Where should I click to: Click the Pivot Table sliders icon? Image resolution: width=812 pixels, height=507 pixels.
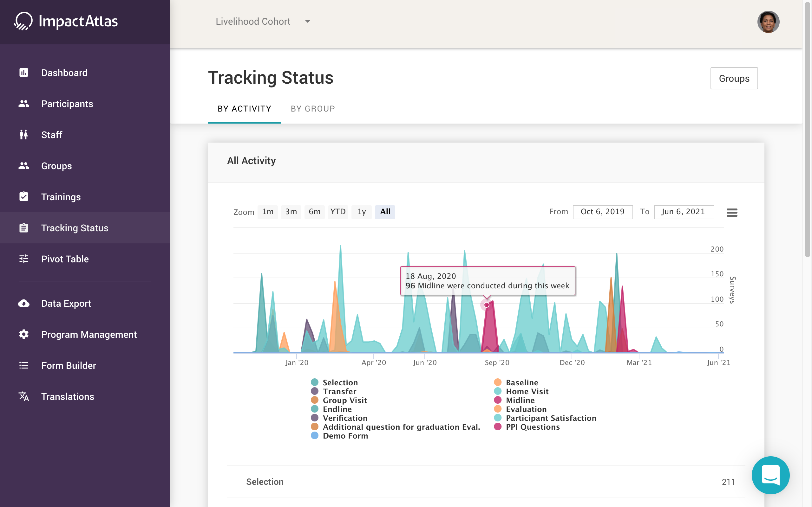(23, 259)
